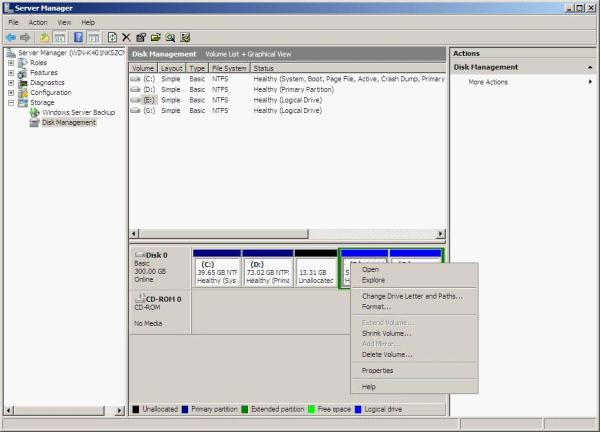Click the open-folder toolbar icon
This screenshot has width=601, height=433.
tap(156, 37)
